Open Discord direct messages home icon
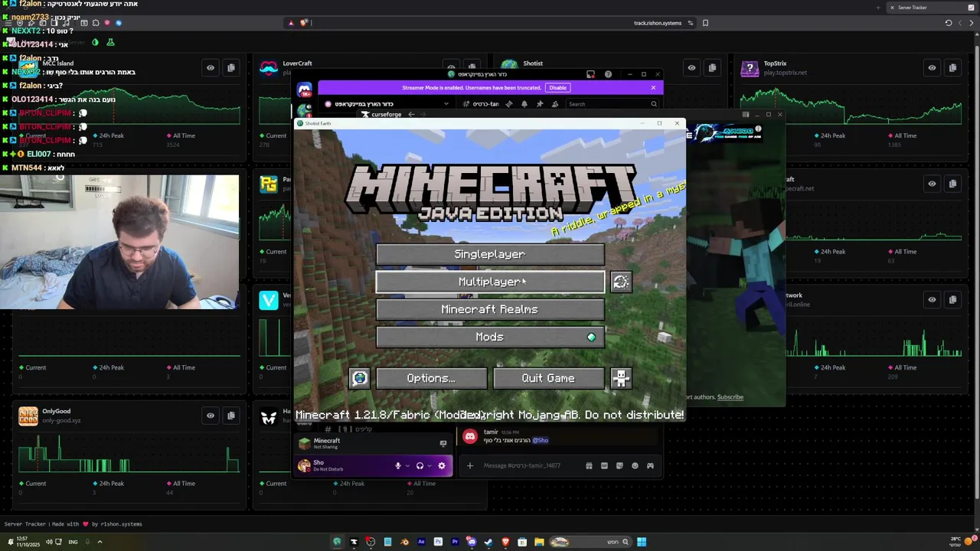 point(305,90)
